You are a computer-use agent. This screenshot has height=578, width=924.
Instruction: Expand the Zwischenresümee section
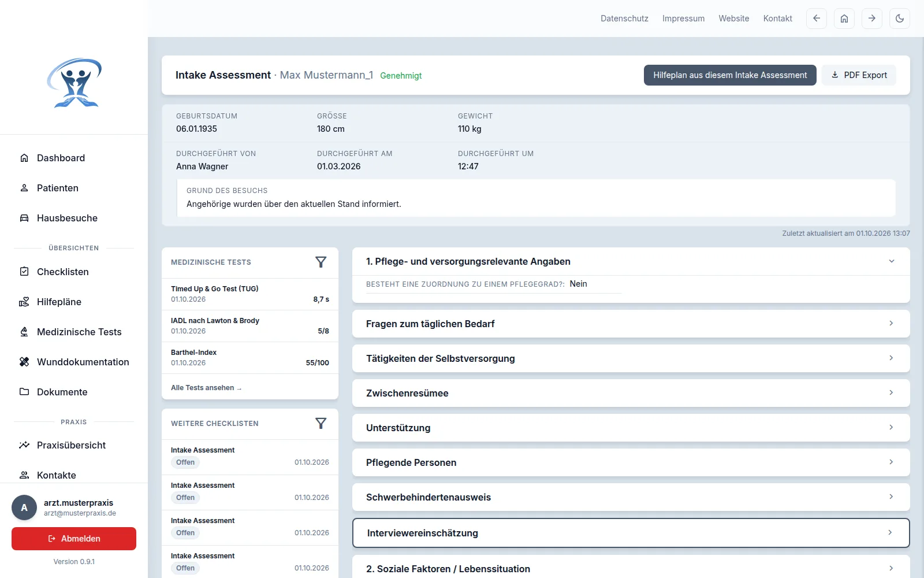coord(631,393)
